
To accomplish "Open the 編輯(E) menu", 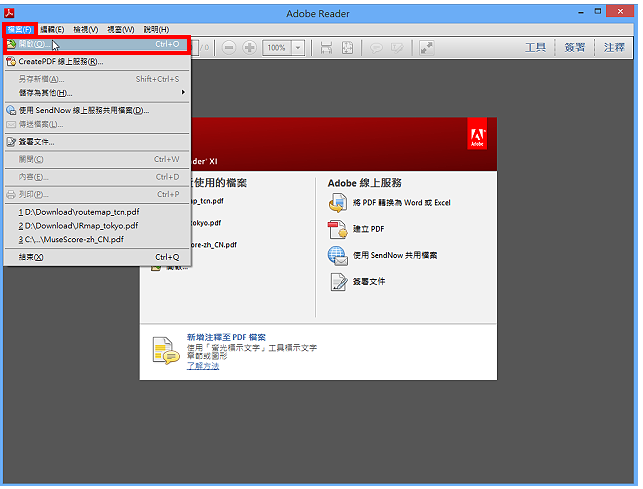I will [52, 30].
